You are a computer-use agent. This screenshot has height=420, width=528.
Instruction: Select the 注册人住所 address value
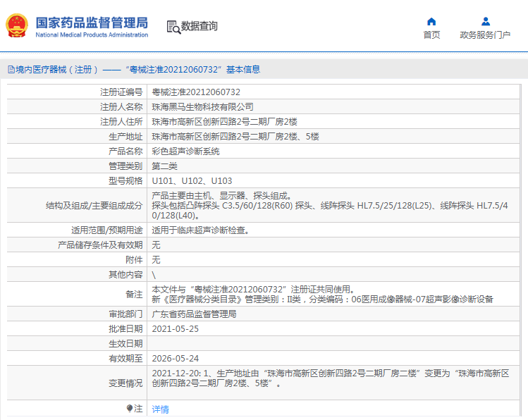pyautogui.click(x=225, y=122)
